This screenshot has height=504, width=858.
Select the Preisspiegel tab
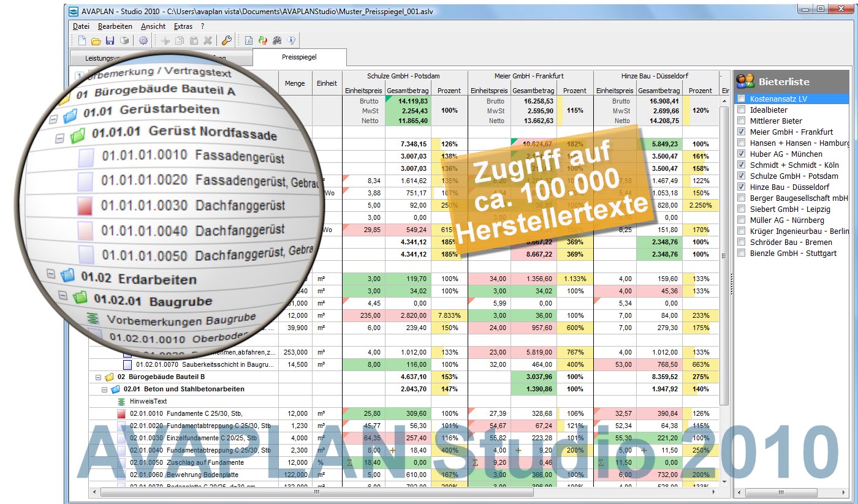tap(300, 57)
